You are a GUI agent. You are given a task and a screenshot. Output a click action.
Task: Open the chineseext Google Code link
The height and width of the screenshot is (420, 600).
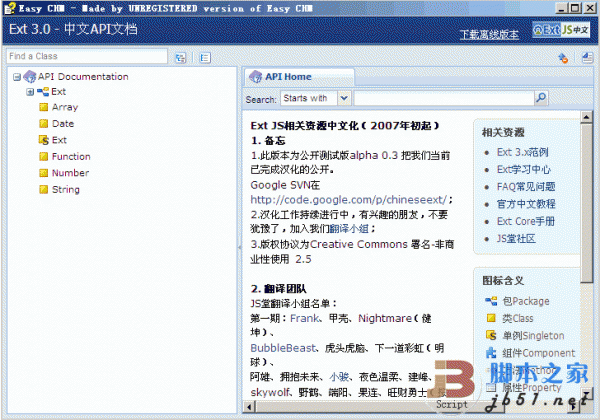[349, 200]
